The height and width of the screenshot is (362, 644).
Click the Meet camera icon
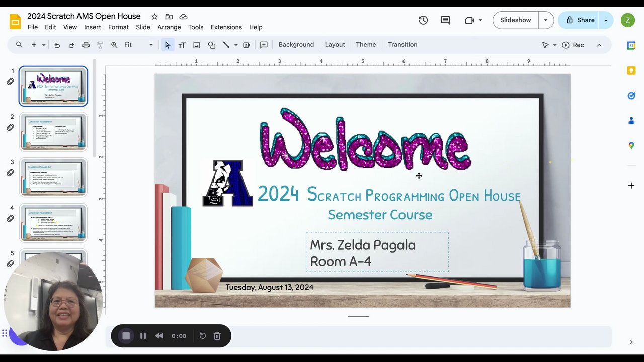pos(469,20)
